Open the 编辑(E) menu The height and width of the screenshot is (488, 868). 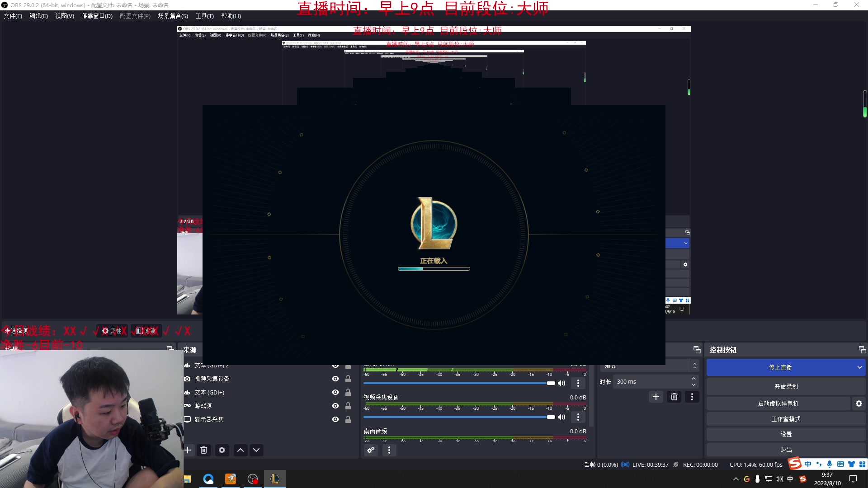point(38,16)
